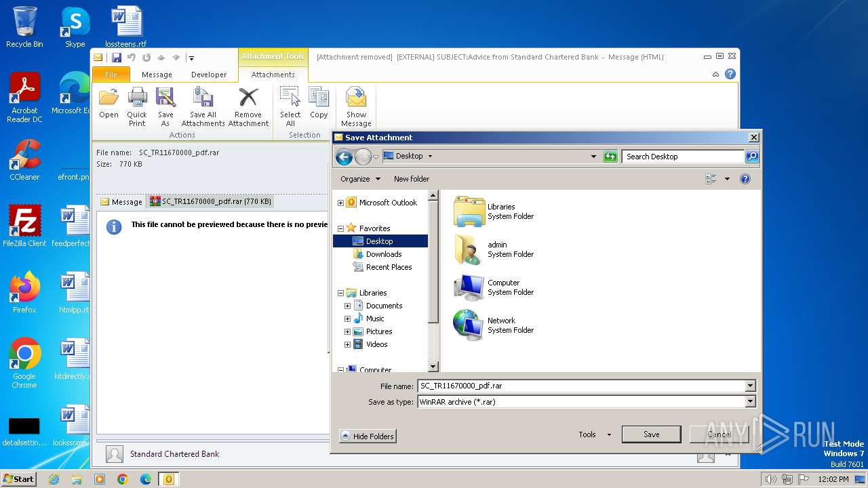The image size is (868, 488).
Task: Open Skype desktop shortcut
Action: coord(75,27)
